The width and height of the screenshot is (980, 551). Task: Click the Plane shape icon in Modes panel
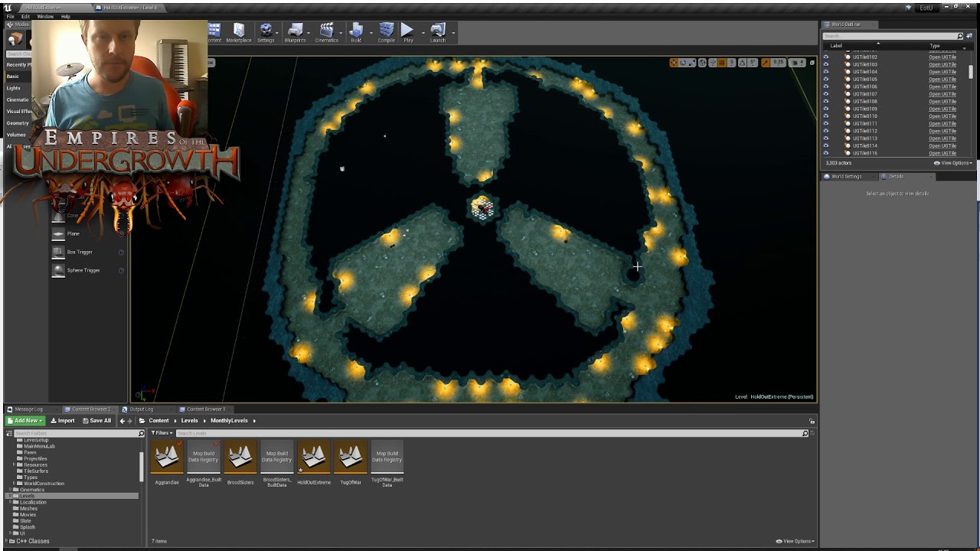tap(58, 233)
